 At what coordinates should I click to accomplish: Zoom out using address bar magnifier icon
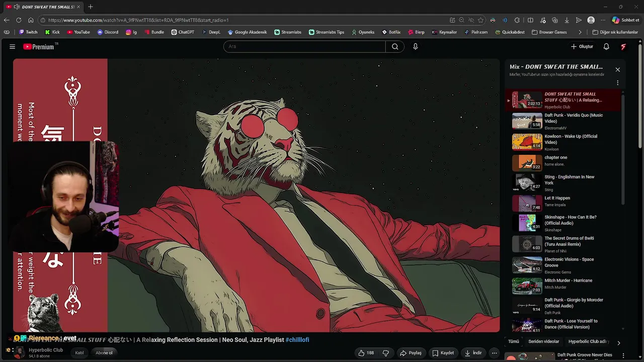click(x=461, y=20)
